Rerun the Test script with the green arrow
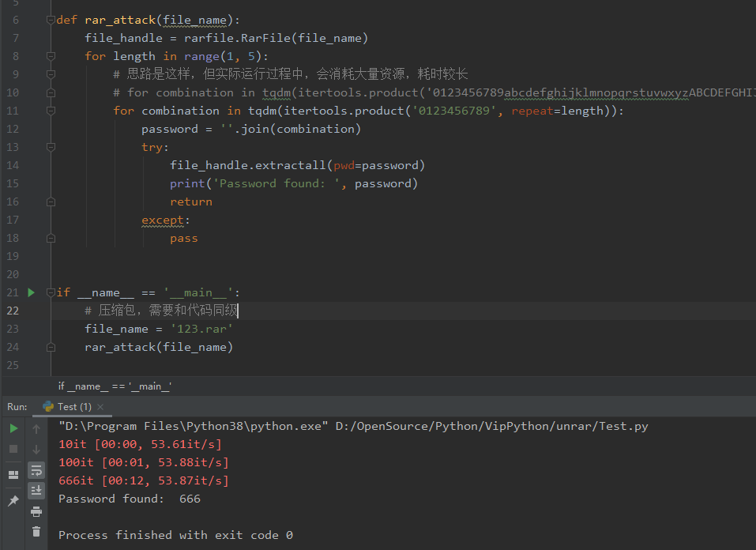 click(x=13, y=428)
